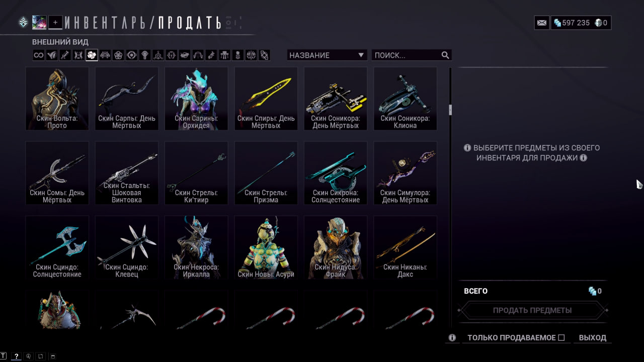Viewport: 644px width, 362px height.
Task: Toggle the window mode icon in bottom bar
Action: [53, 356]
